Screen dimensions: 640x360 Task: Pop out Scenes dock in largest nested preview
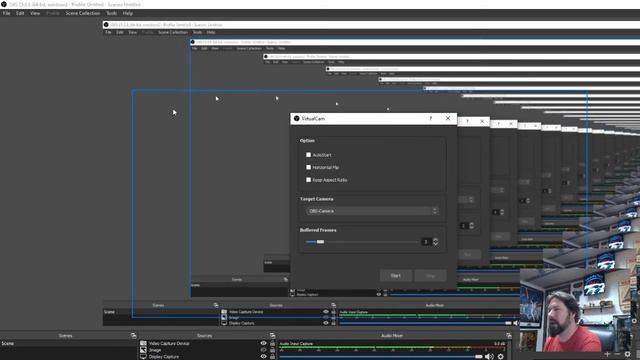216,305
